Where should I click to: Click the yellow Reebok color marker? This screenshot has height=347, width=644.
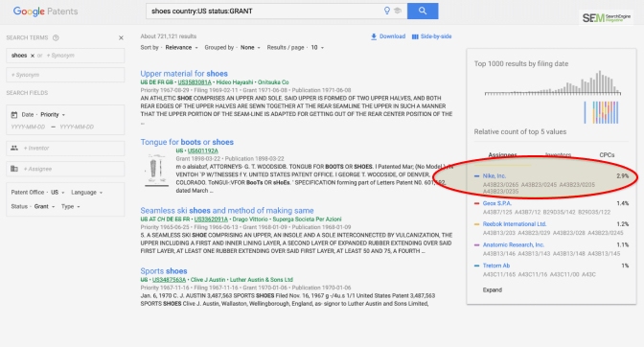(476, 224)
